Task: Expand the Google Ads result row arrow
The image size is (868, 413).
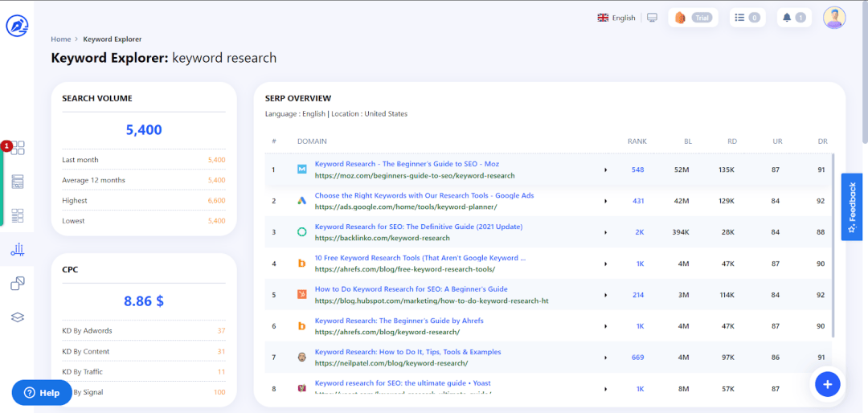Action: click(x=606, y=201)
